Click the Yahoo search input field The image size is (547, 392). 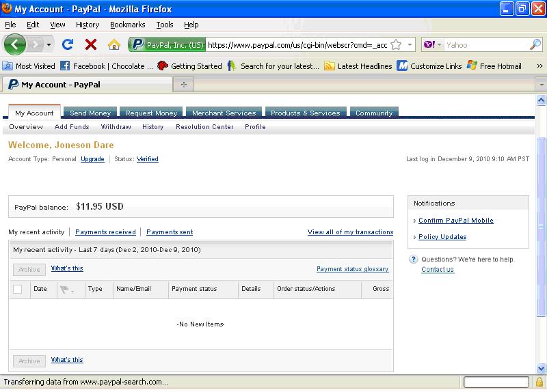tap(486, 44)
